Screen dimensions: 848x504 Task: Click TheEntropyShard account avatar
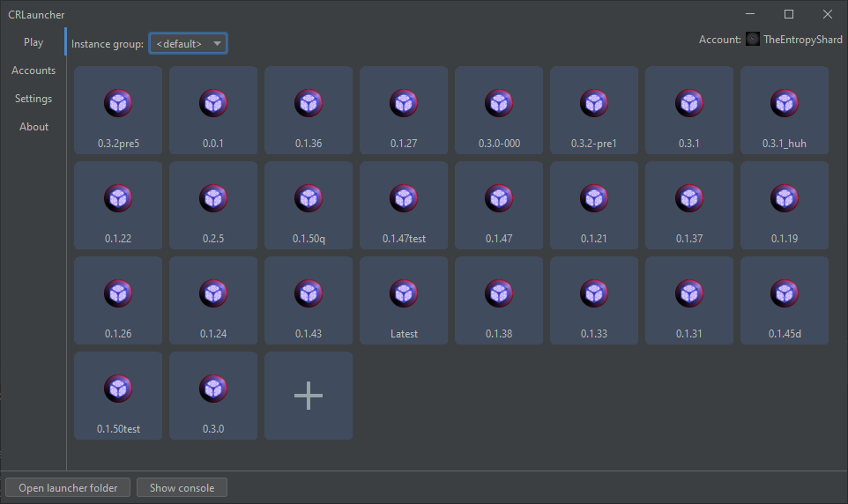pyautogui.click(x=752, y=40)
